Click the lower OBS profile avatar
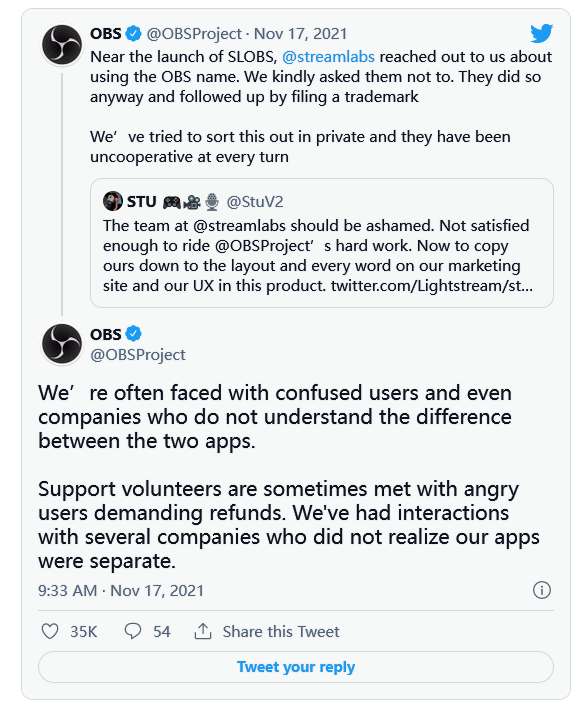 62,344
